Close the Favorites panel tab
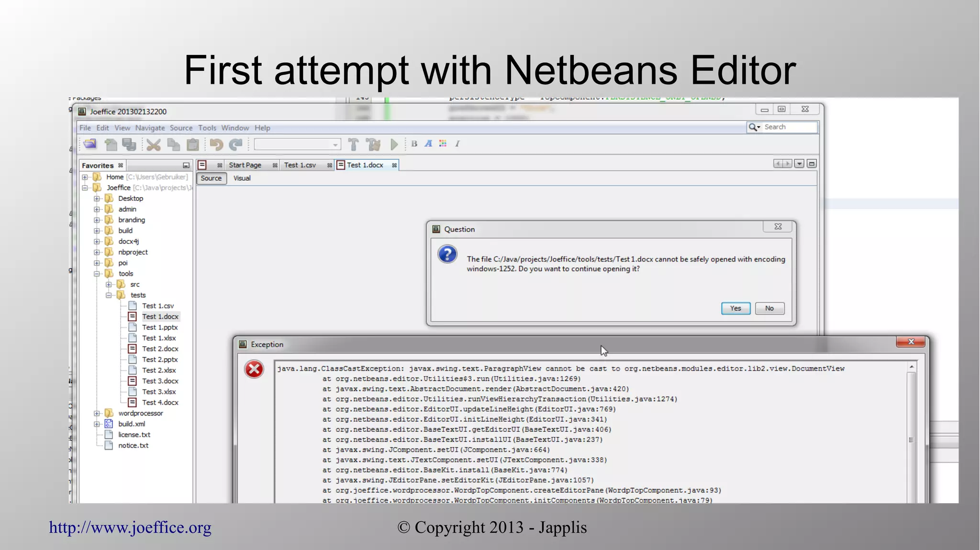Screen dimensions: 980x550 pyautogui.click(x=121, y=165)
